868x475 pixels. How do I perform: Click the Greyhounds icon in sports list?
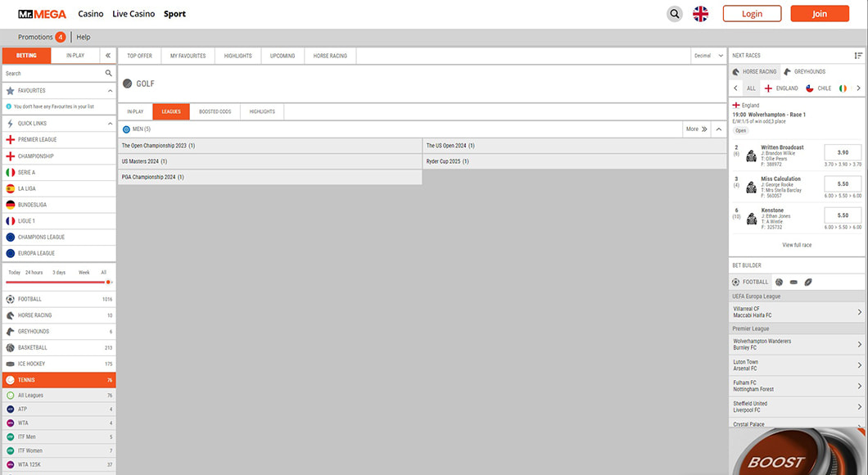pyautogui.click(x=10, y=332)
